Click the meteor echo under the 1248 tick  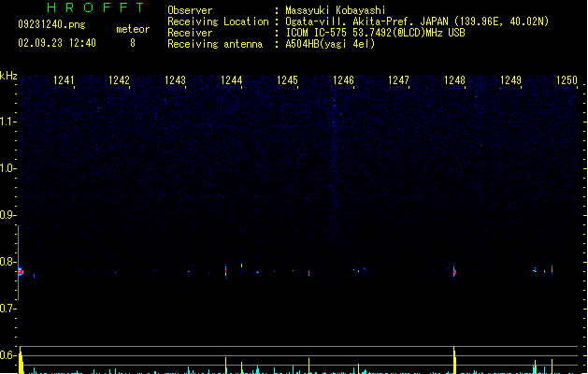pos(454,272)
